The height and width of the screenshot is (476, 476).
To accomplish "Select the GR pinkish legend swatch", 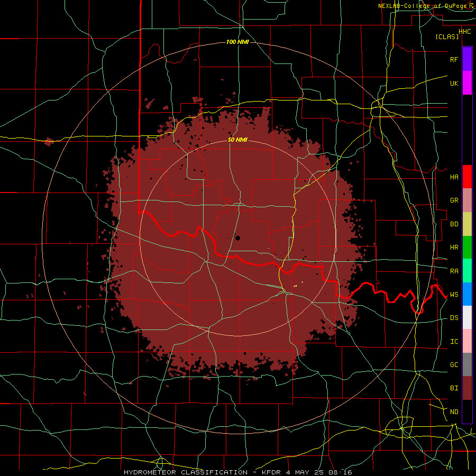I will pyautogui.click(x=467, y=200).
